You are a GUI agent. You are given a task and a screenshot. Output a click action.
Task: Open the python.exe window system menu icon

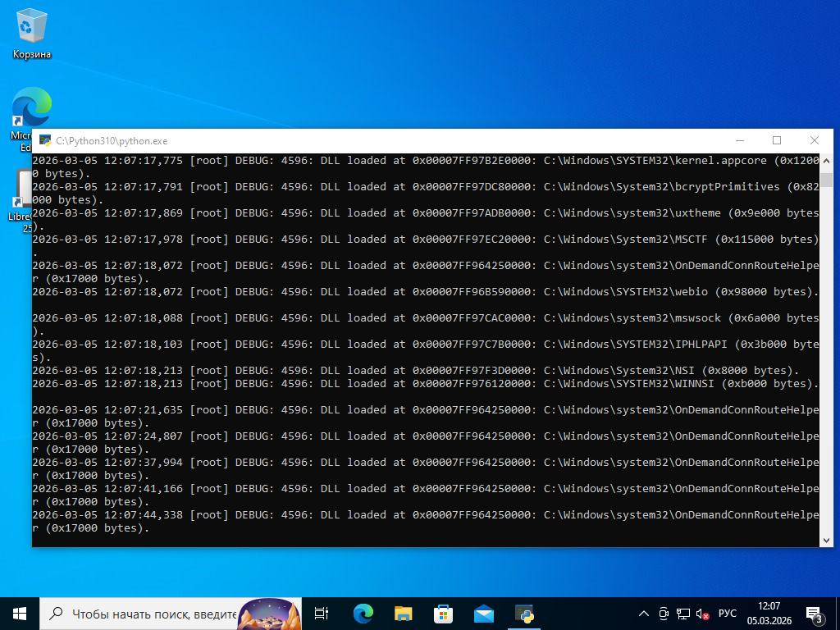45,140
